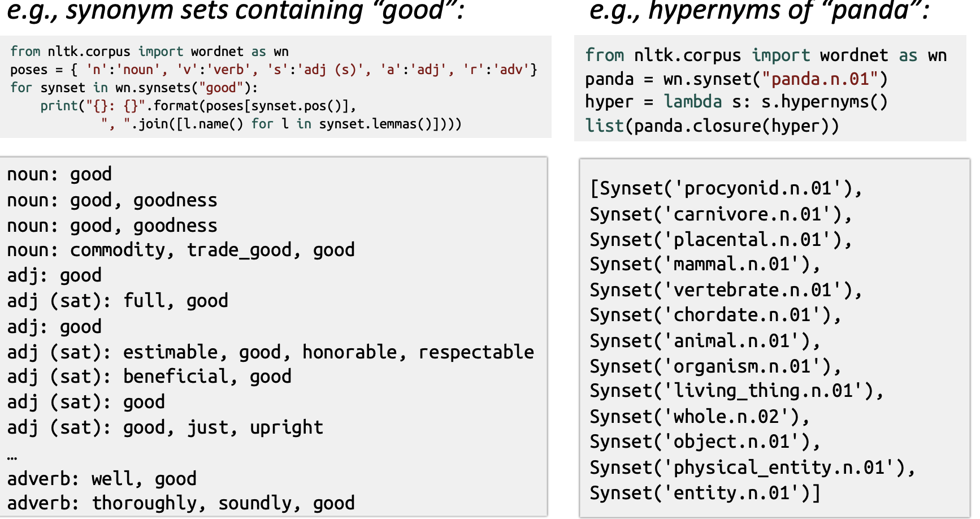Click the 'poses = {' dictionary code line
Viewport: 980px width, 519px height.
point(274,70)
